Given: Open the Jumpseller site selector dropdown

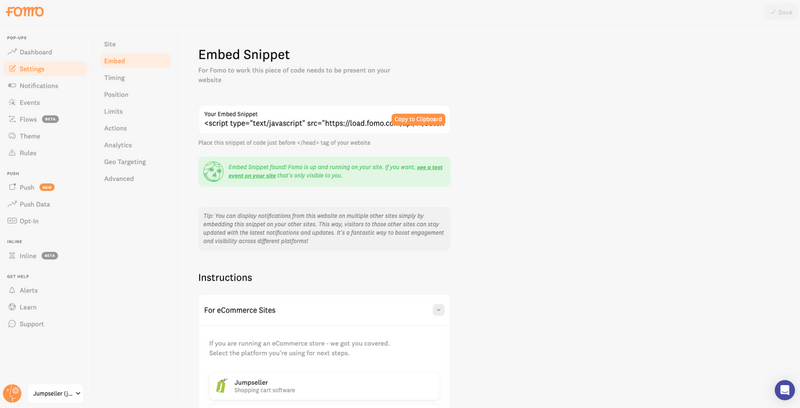Looking at the screenshot, I should [x=56, y=394].
